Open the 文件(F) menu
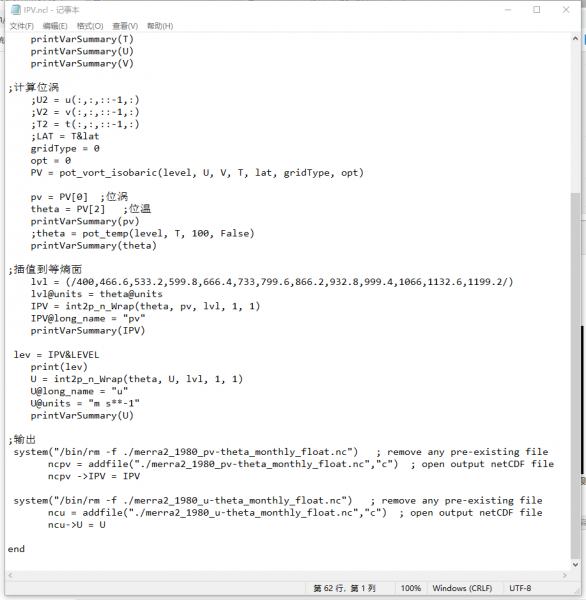The image size is (586, 600). 21,26
